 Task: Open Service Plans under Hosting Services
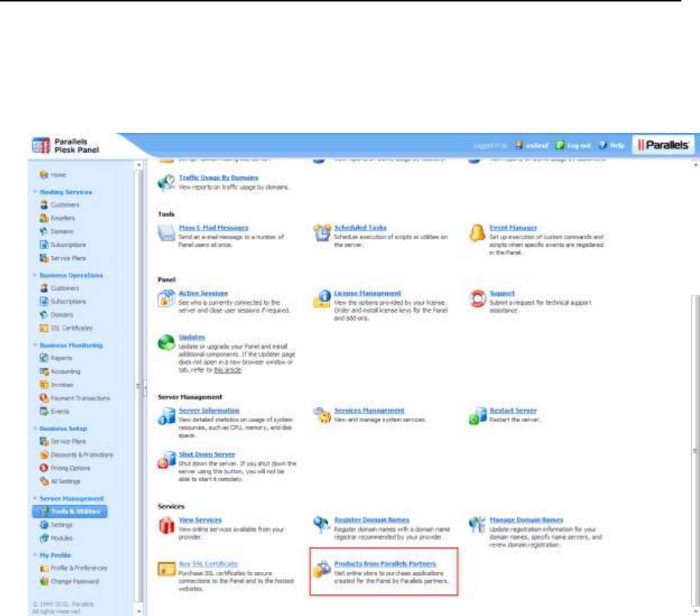[68, 258]
